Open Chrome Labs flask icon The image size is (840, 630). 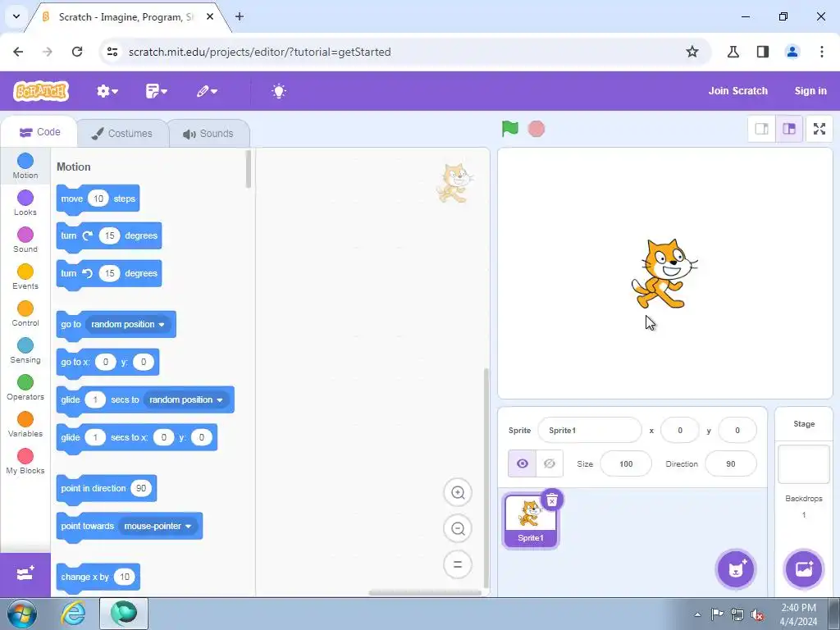(733, 52)
